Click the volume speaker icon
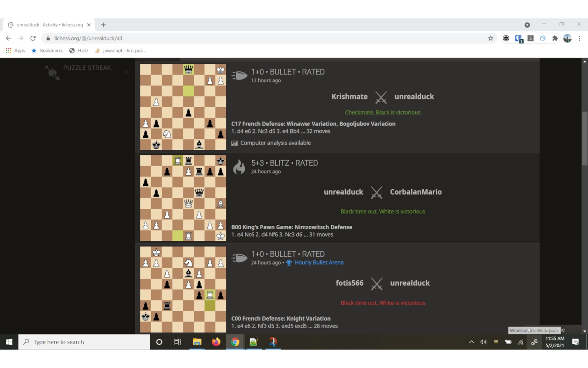Image resolution: width=588 pixels, height=368 pixels. pos(483,342)
